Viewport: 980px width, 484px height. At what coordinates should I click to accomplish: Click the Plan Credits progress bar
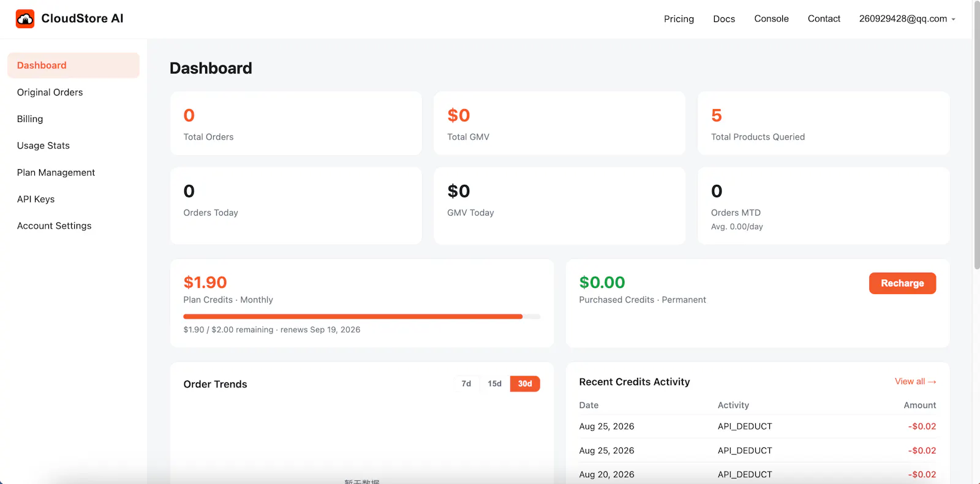(x=362, y=317)
